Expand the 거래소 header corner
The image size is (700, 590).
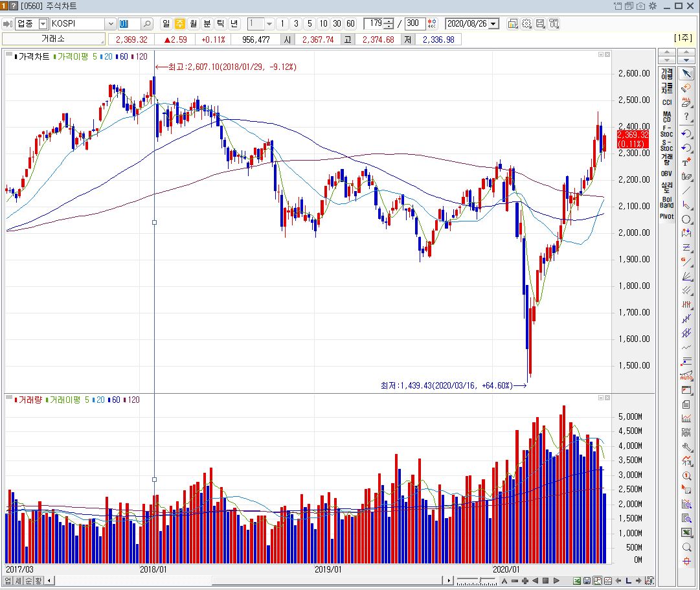103,43
